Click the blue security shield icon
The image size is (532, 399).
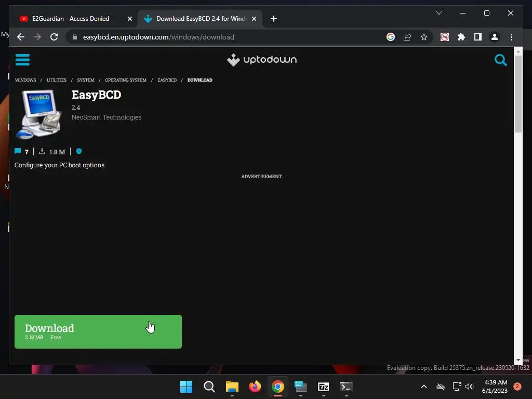pos(79,151)
